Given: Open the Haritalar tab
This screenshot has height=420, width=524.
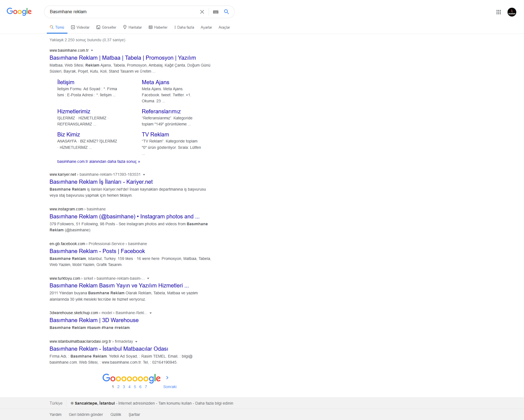Looking at the screenshot, I should coord(132,27).
